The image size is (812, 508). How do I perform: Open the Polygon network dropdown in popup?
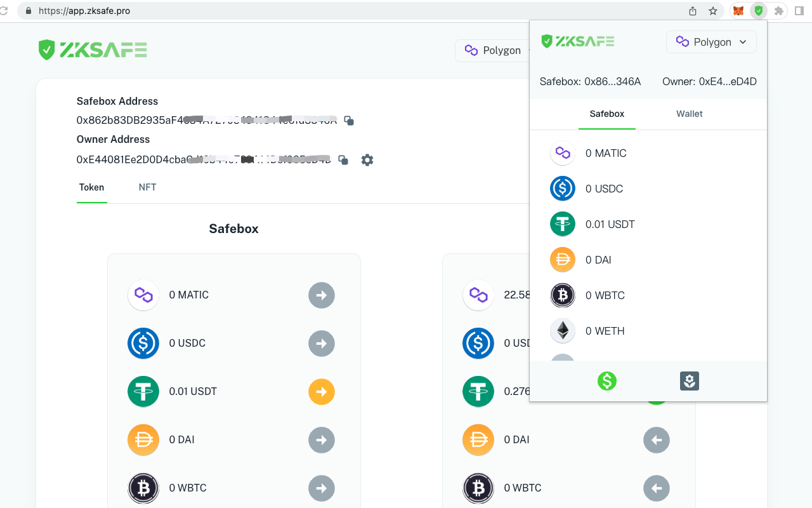[711, 42]
